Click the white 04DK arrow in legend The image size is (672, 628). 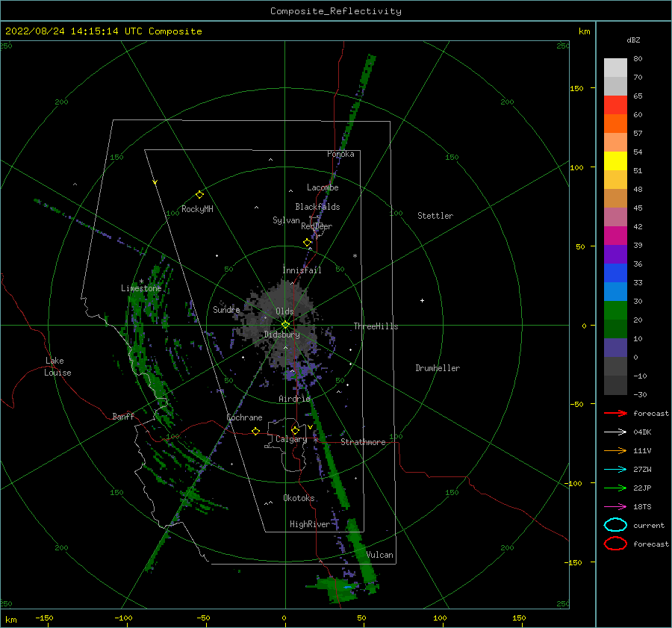point(615,432)
